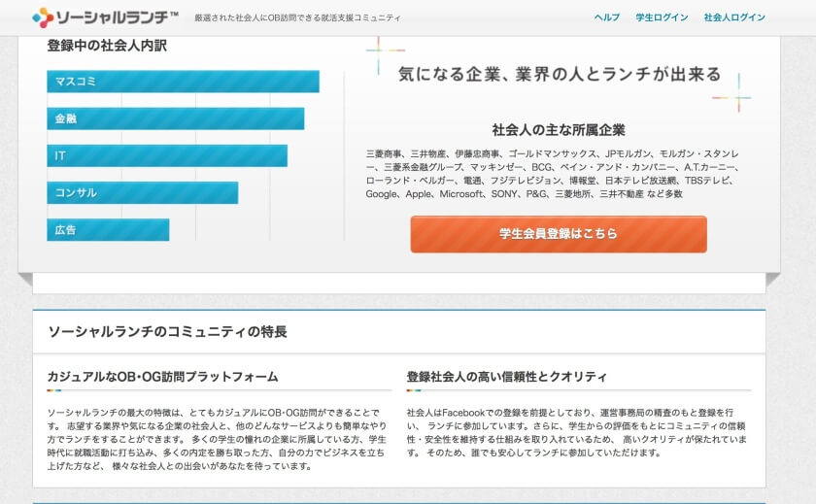Click the company list line starting with 三菱商事
The width and height of the screenshot is (816, 504).
point(552,154)
